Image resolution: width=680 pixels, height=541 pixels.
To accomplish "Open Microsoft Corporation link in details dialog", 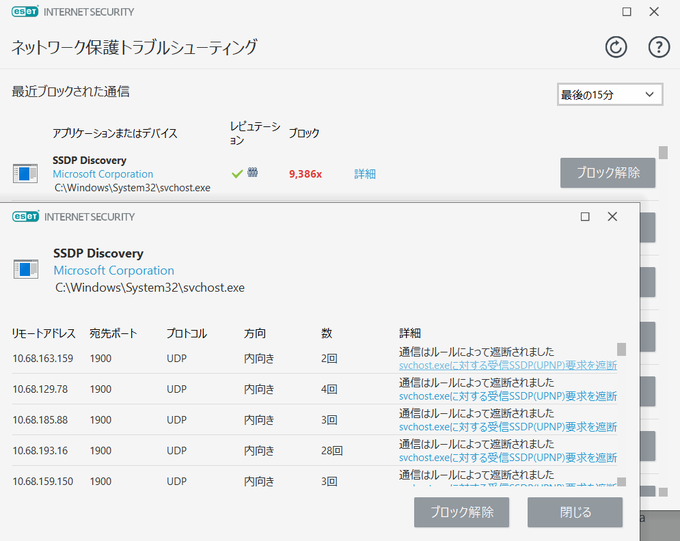I will click(114, 270).
